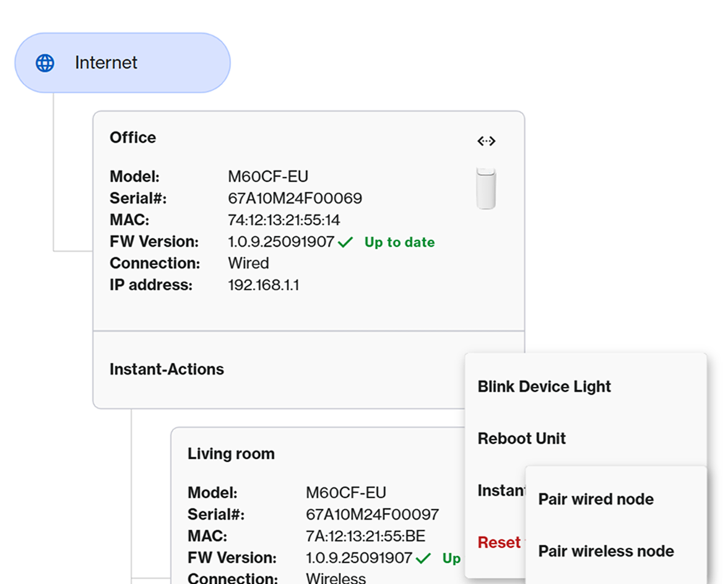Click the red Reset action in the menu
Image resolution: width=728 pixels, height=584 pixels.
(500, 542)
